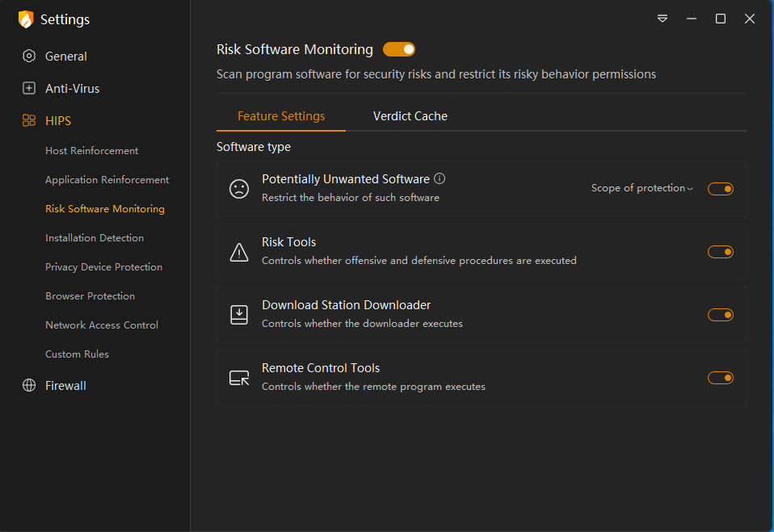The image size is (774, 532).
Task: Click the info icon beside Potentially Unwanted Software
Action: [440, 179]
